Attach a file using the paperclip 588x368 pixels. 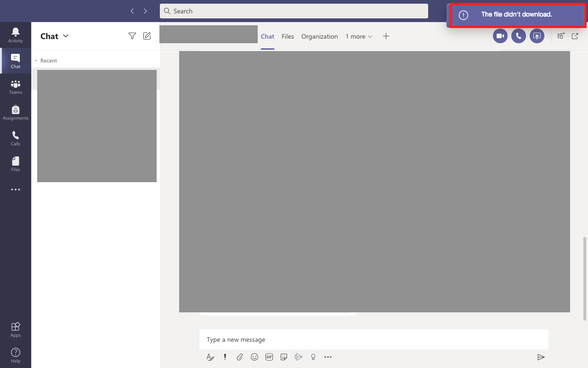(x=240, y=357)
